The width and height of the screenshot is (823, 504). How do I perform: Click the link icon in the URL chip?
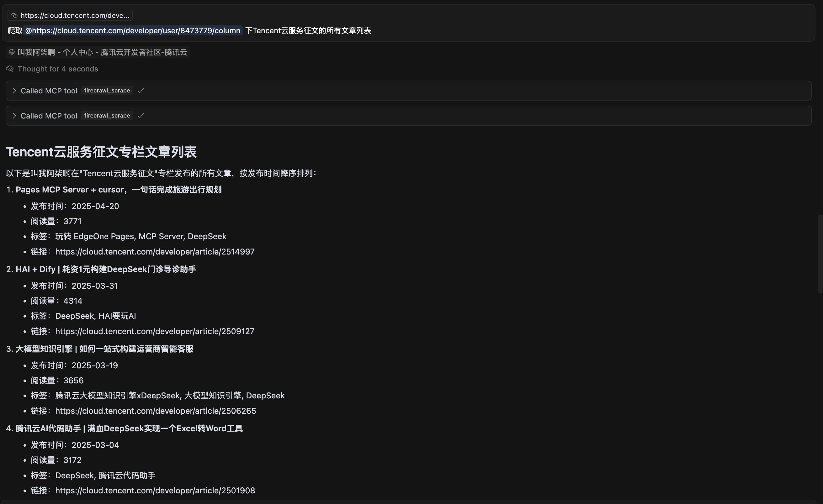tap(14, 15)
